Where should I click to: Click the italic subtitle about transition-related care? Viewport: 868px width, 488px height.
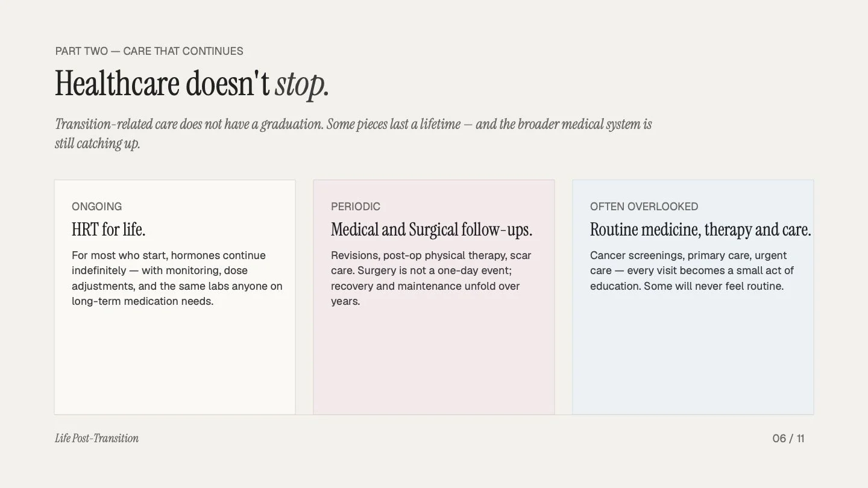tap(353, 134)
